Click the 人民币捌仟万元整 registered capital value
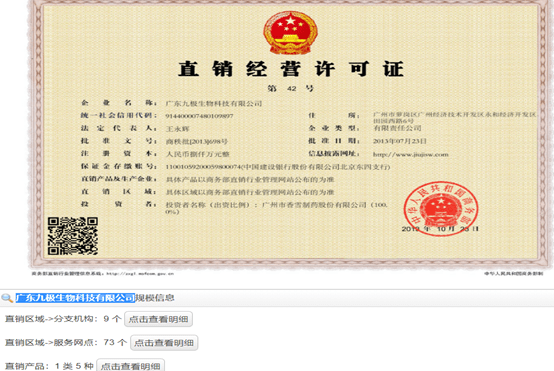Image resolution: width=554 pixels, height=371 pixels. 198,154
